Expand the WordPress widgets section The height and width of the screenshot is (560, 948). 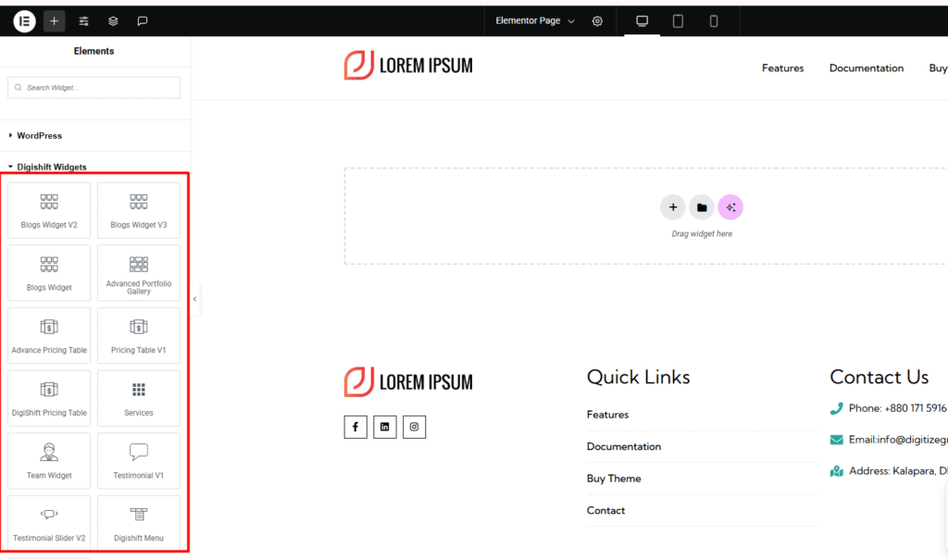[x=39, y=135]
